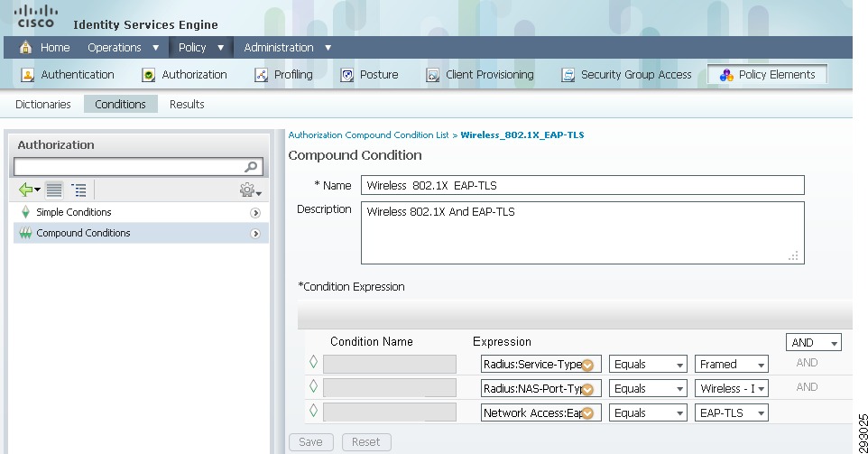The width and height of the screenshot is (868, 454).
Task: Click the Security Group Access icon
Action: 568,75
